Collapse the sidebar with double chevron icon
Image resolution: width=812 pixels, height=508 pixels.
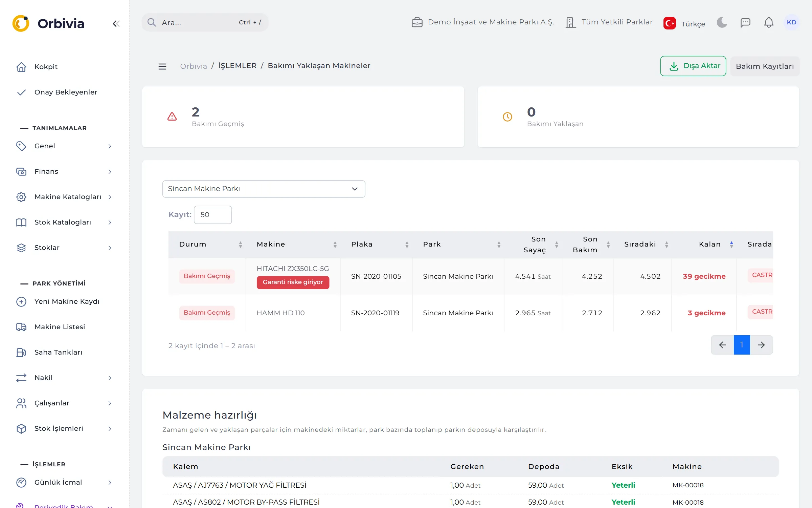coord(116,23)
